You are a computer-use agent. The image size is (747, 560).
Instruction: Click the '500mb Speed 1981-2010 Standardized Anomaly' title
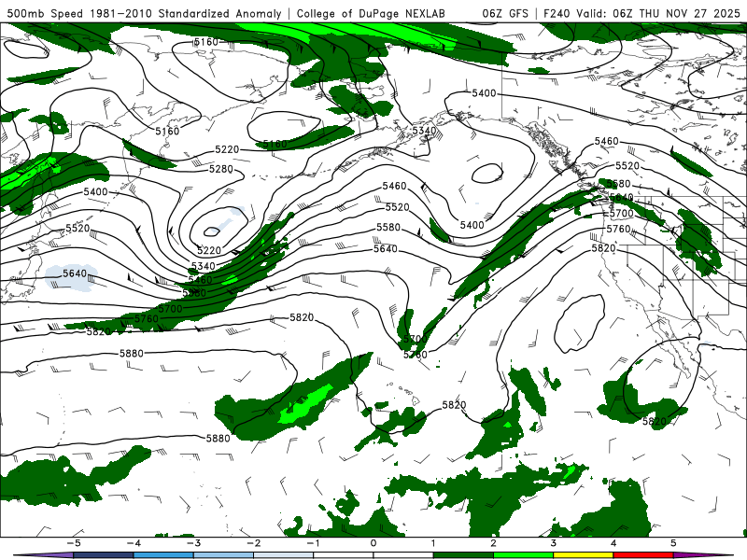click(145, 14)
